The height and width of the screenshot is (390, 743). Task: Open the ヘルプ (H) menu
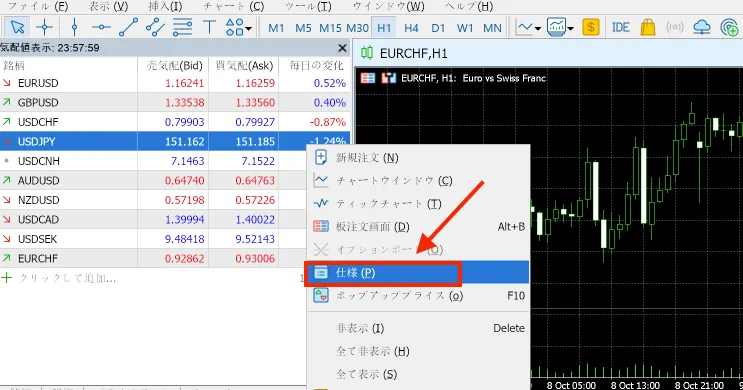469,6
